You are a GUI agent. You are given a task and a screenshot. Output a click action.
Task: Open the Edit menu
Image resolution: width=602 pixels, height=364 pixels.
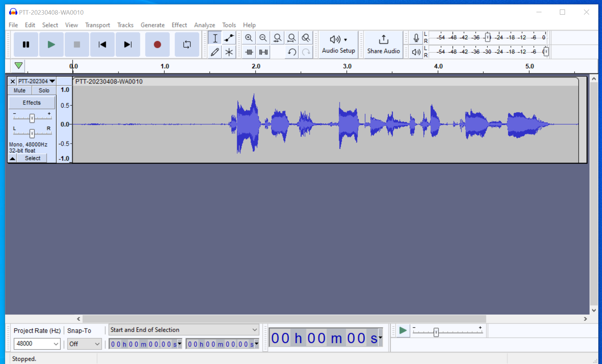pyautogui.click(x=30, y=25)
